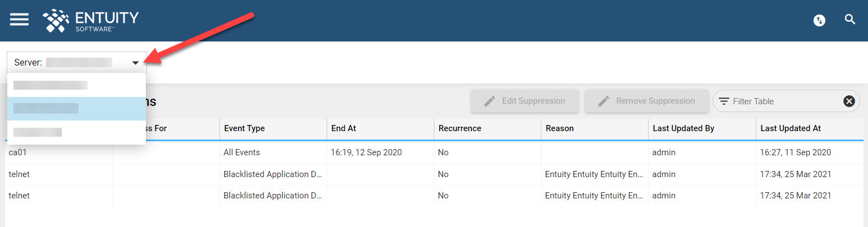Open the hamburger main menu

tap(19, 20)
